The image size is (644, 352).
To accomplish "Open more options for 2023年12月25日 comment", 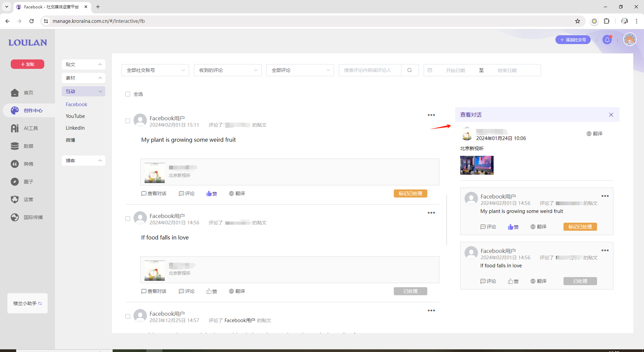I will (431, 311).
